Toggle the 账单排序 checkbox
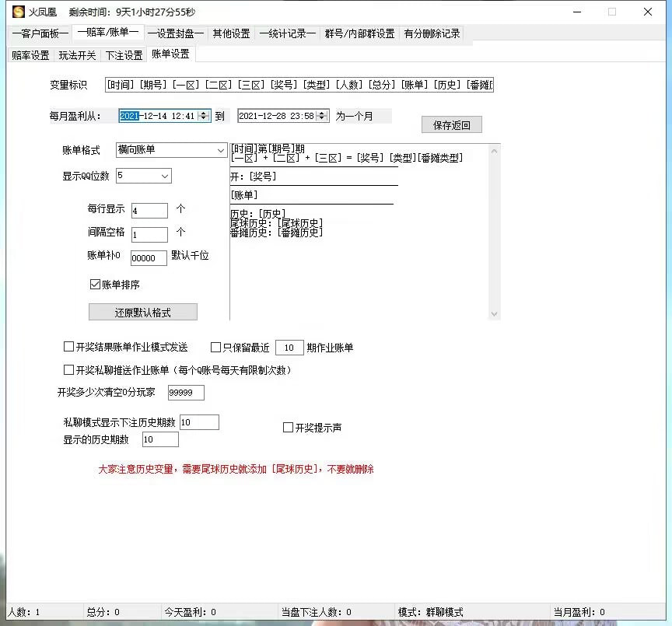Image resolution: width=672 pixels, height=626 pixels. point(95,285)
